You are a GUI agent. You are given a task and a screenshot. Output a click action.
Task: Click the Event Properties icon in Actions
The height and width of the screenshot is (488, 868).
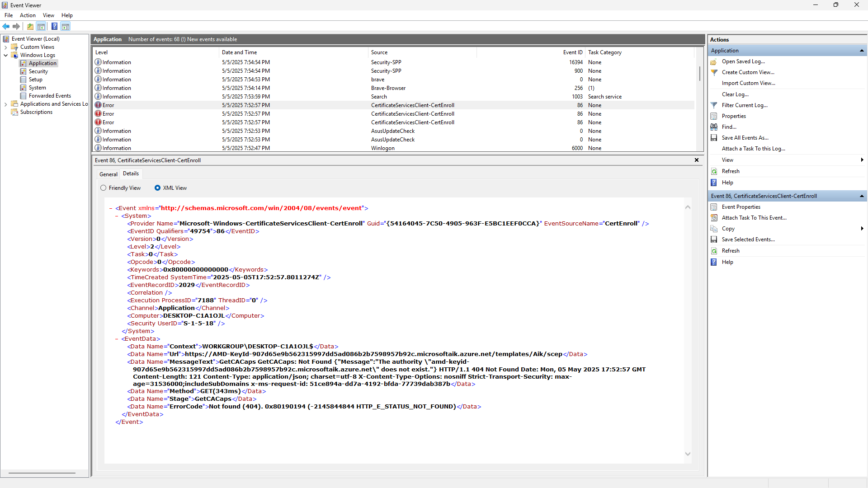[714, 207]
